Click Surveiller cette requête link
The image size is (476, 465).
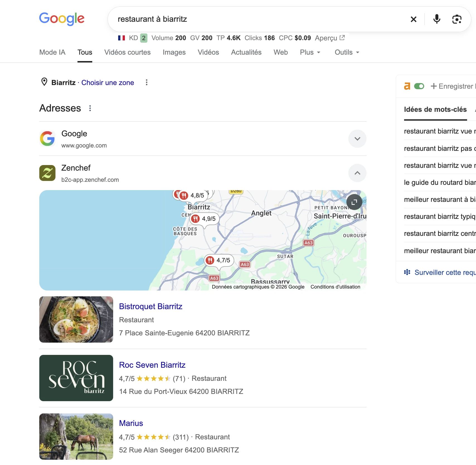coord(445,272)
